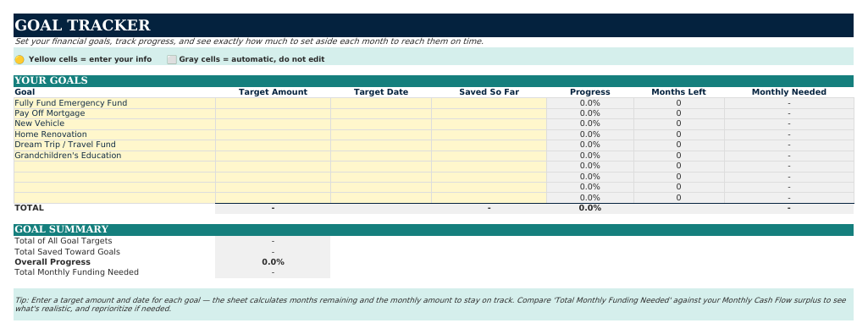Click Target Date cell for Home Renovation
The width and height of the screenshot is (868, 334).
381,134
